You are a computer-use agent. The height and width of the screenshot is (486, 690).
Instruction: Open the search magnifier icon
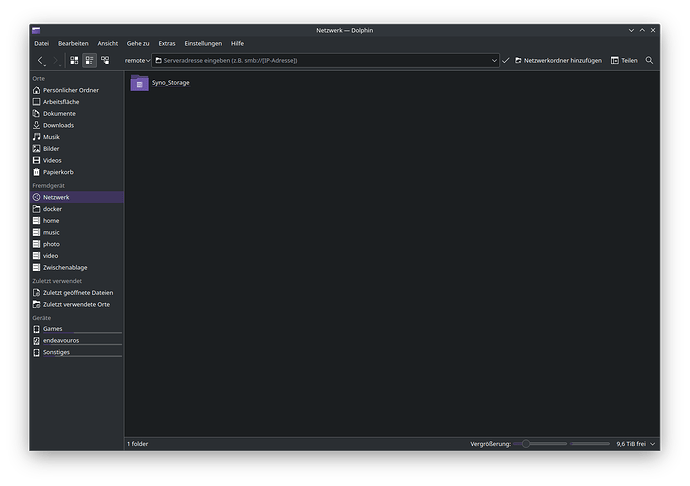tap(649, 60)
